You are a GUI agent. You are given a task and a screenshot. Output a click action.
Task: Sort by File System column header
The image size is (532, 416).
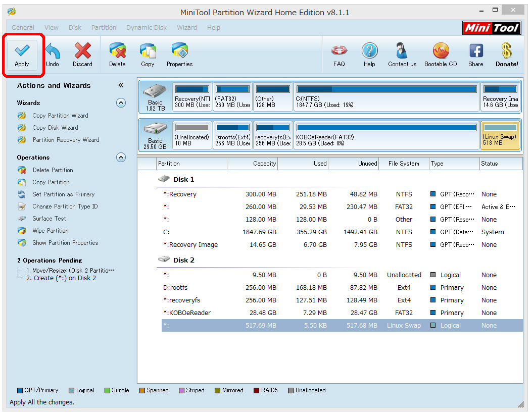pyautogui.click(x=404, y=164)
